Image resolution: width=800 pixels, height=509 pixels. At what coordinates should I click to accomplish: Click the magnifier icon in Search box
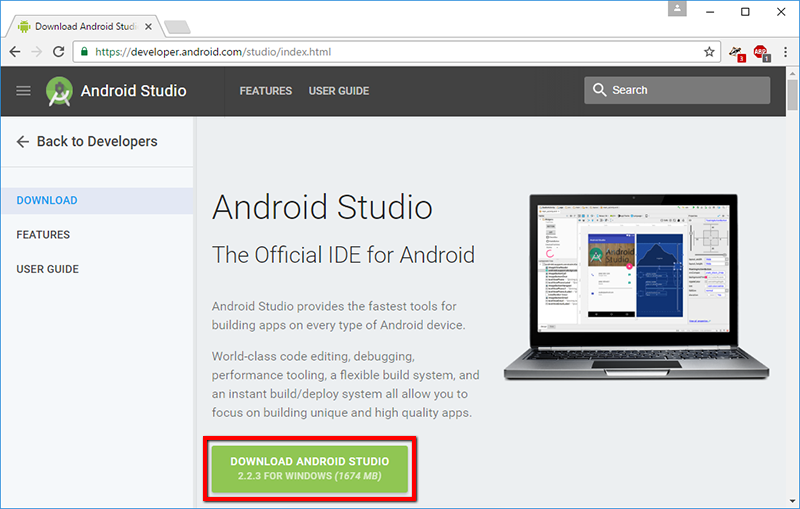point(599,90)
